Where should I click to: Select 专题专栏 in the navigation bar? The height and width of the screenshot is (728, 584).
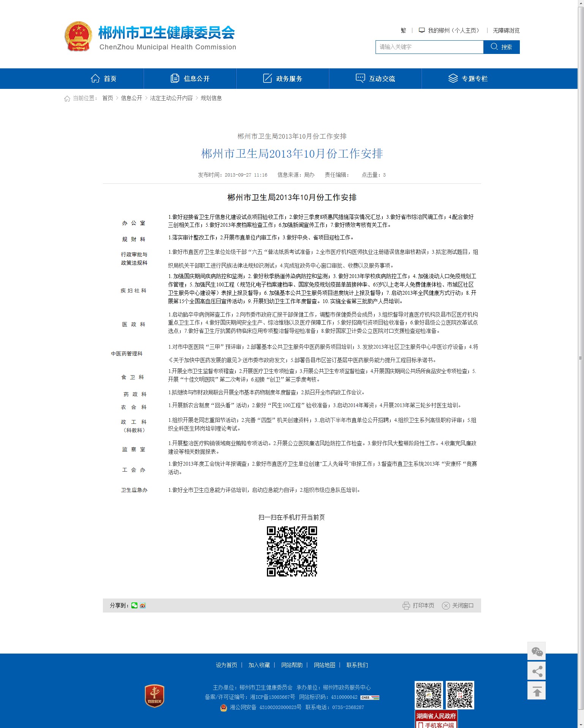click(468, 79)
